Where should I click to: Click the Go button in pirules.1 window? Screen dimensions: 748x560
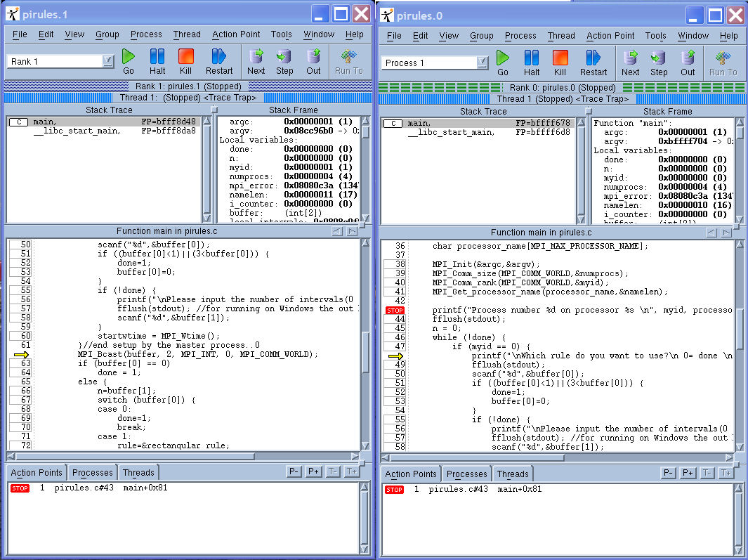(129, 60)
